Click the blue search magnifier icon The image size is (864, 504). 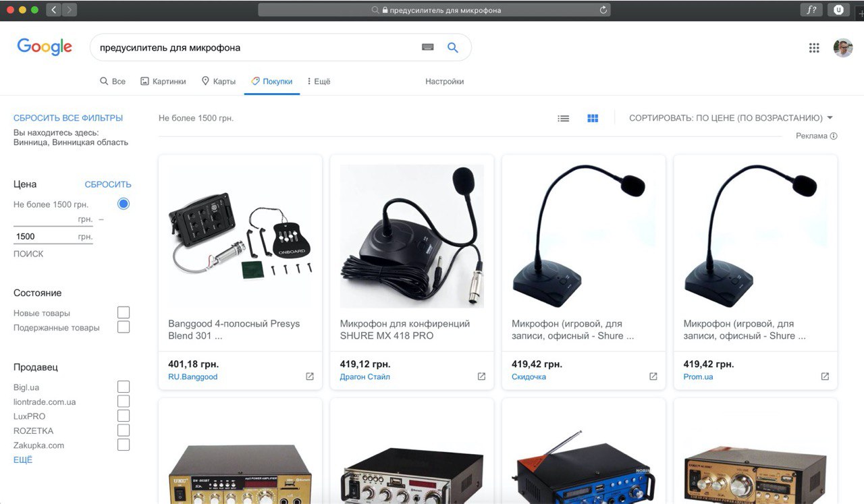(x=453, y=47)
